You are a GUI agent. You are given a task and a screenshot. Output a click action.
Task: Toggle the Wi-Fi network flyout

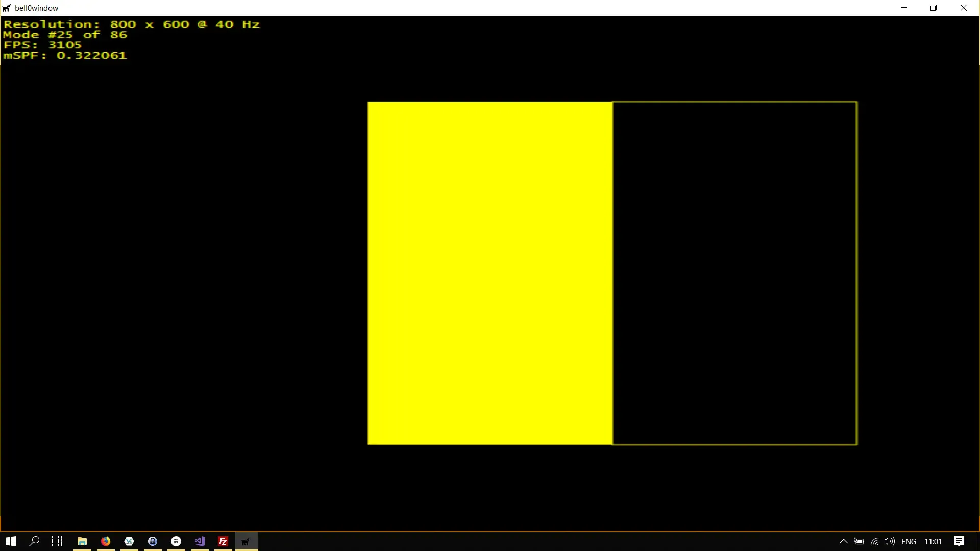pyautogui.click(x=875, y=541)
